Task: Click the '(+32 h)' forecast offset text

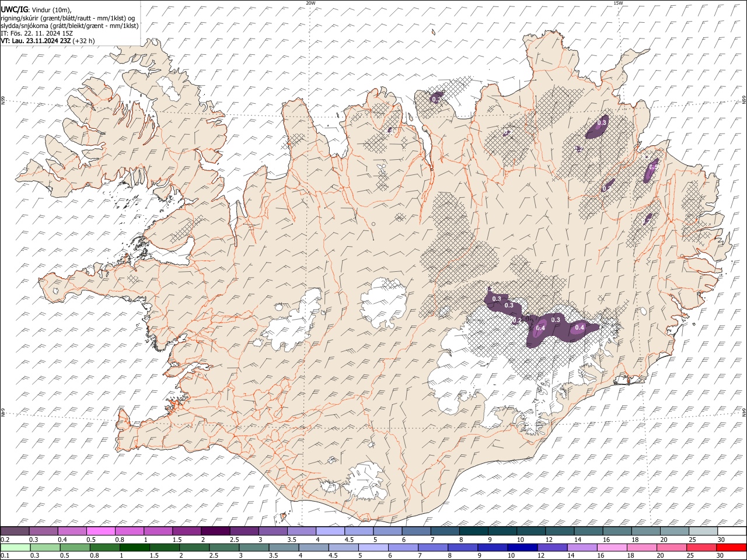Action: click(83, 41)
